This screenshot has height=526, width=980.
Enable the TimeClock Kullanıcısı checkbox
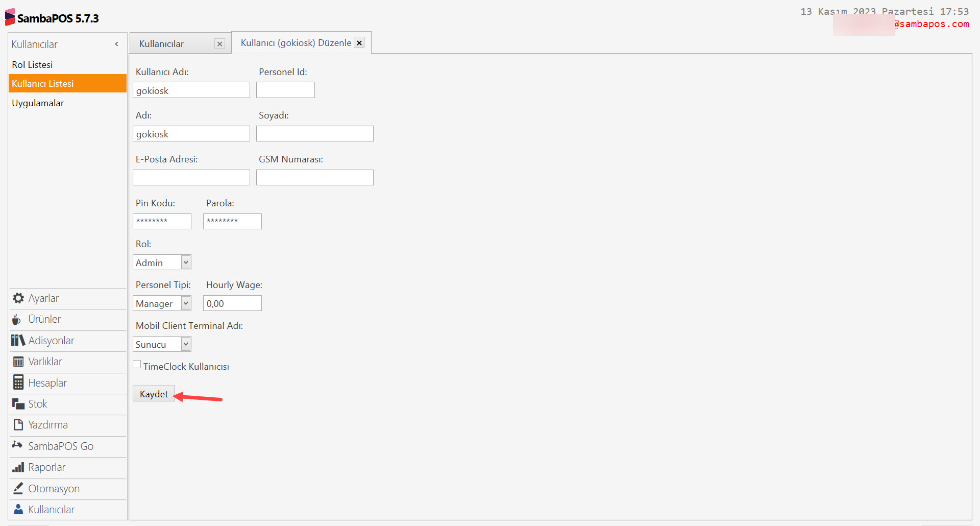[x=136, y=364]
